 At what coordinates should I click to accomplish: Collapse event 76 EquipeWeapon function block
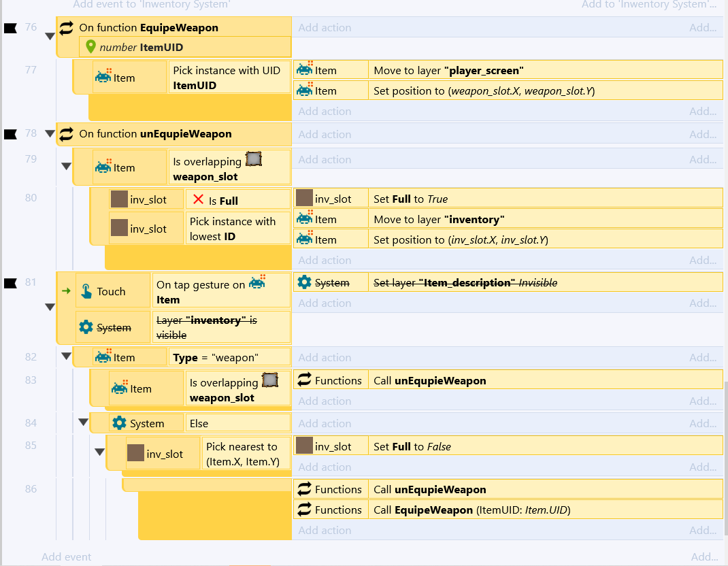pos(50,37)
